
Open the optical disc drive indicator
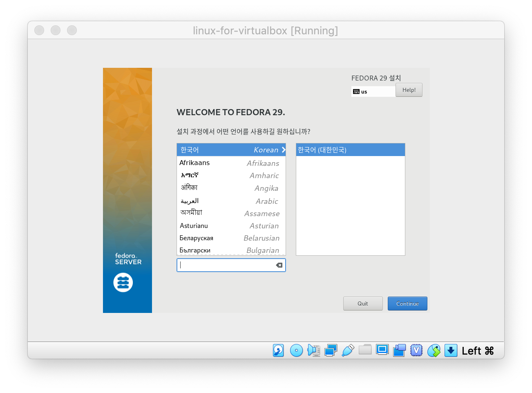tap(296, 351)
